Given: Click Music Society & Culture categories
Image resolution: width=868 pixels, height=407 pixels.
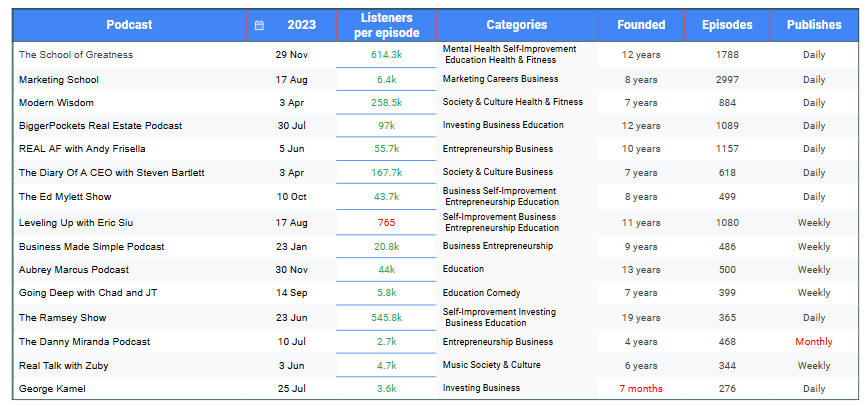Looking at the screenshot, I should (x=492, y=365).
